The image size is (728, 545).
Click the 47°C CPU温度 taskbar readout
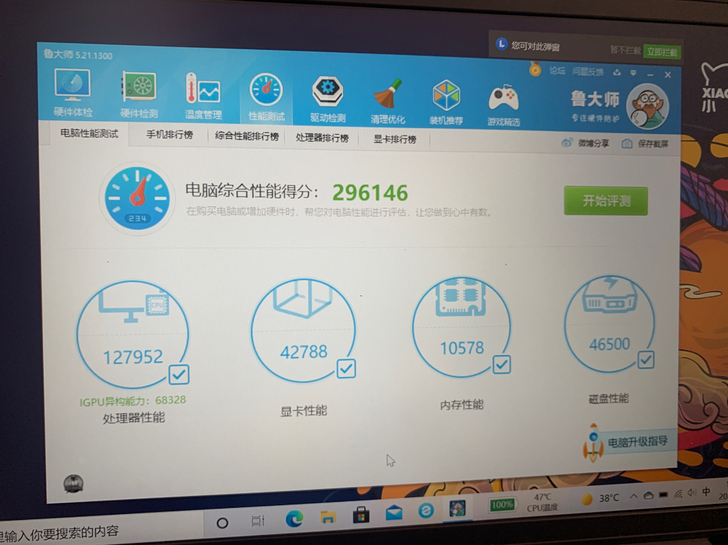coord(542,502)
